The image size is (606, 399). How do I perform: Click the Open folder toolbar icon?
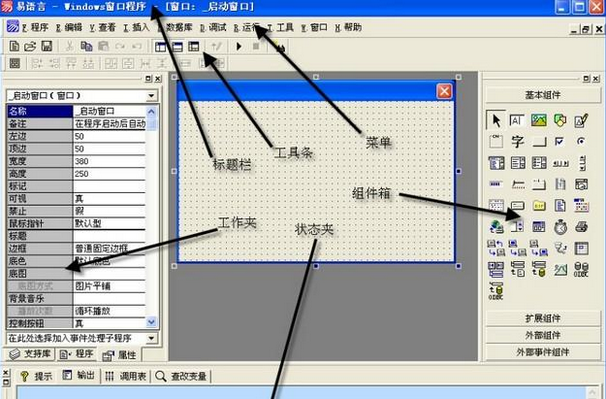(x=30, y=46)
